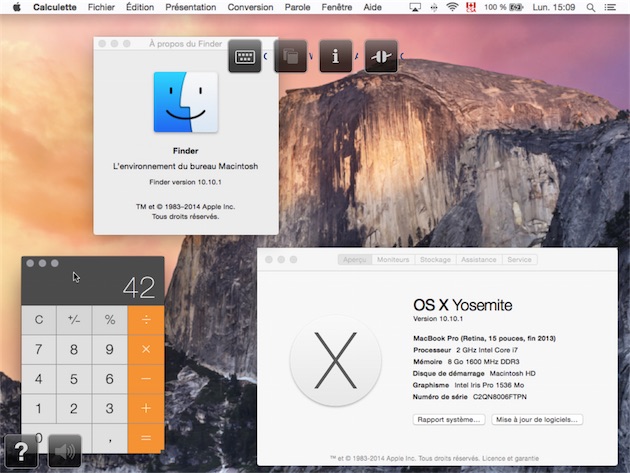Switch to the Moniteurs tab

(x=393, y=260)
